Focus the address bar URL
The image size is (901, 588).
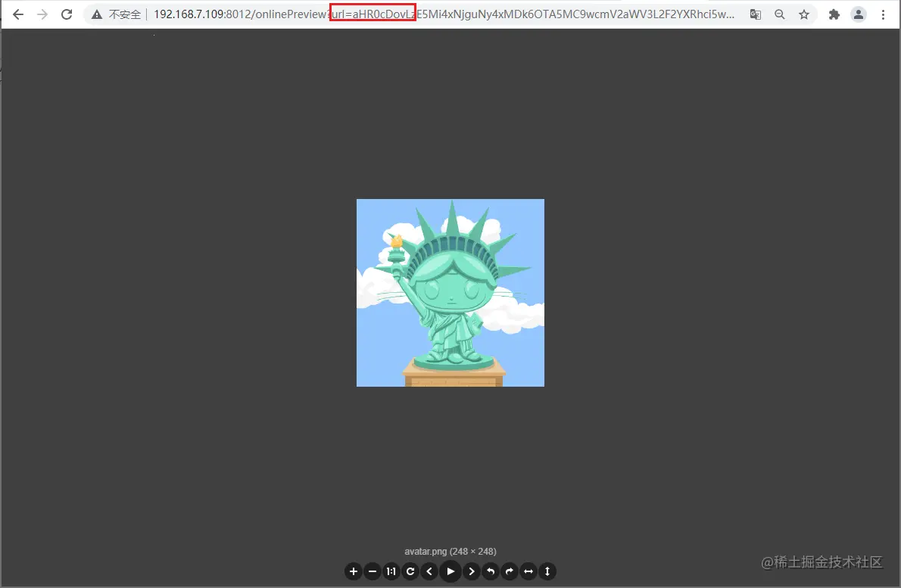coord(444,14)
